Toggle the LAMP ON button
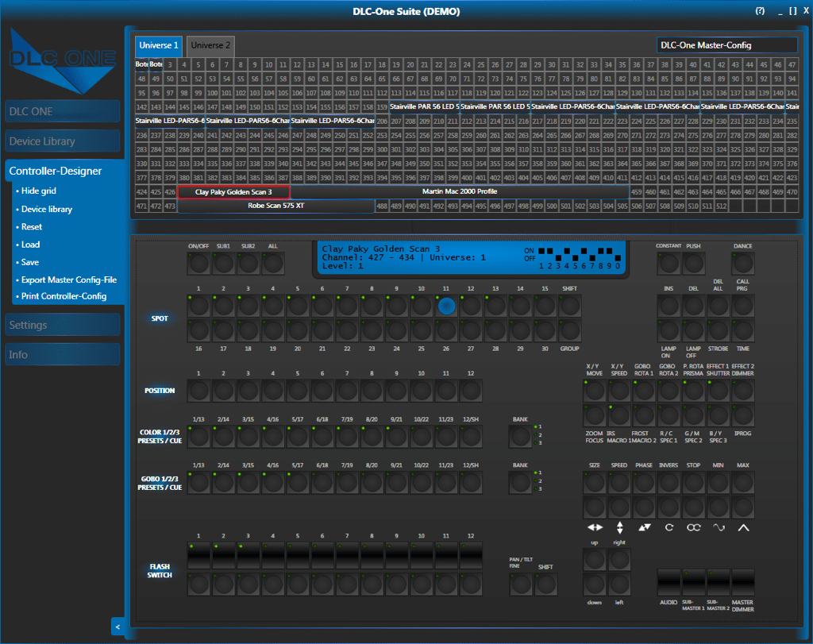The width and height of the screenshot is (813, 644). [x=669, y=330]
